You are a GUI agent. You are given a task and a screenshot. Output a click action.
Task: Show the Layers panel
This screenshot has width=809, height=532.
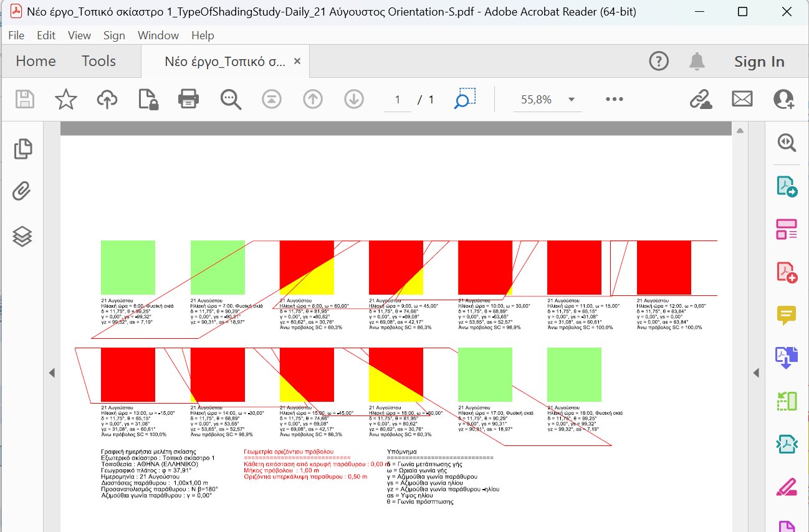coord(22,236)
